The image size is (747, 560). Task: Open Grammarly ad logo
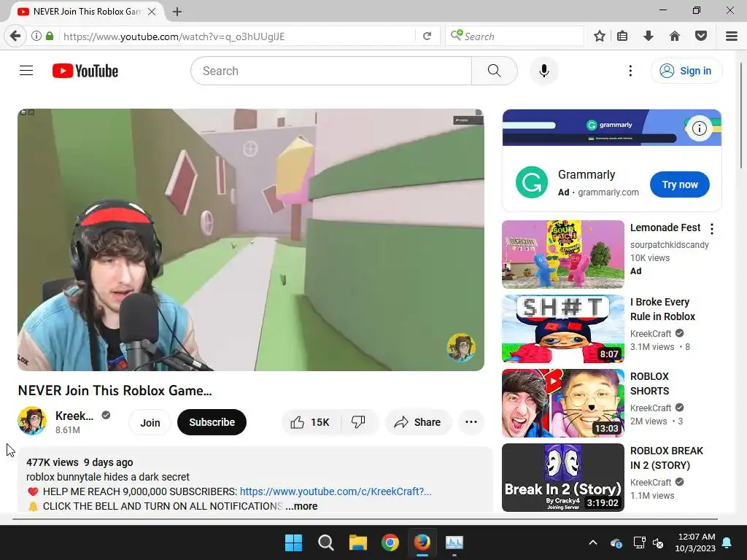pyautogui.click(x=532, y=182)
